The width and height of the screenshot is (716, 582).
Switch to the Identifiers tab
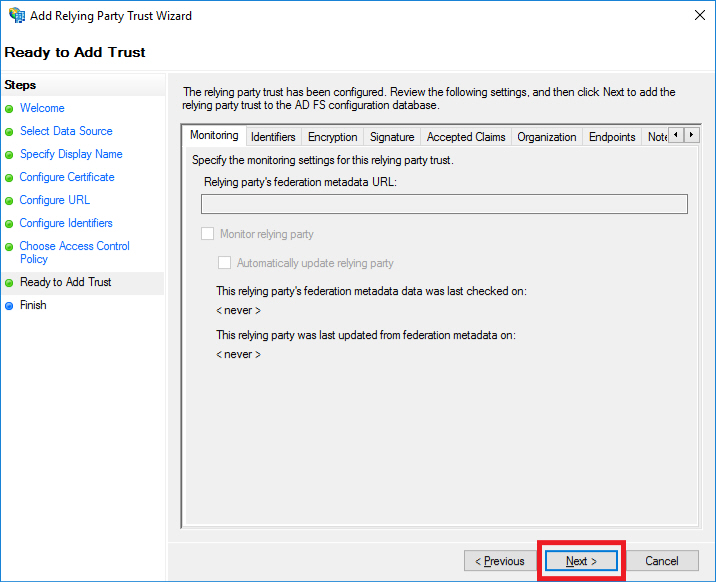pos(273,137)
